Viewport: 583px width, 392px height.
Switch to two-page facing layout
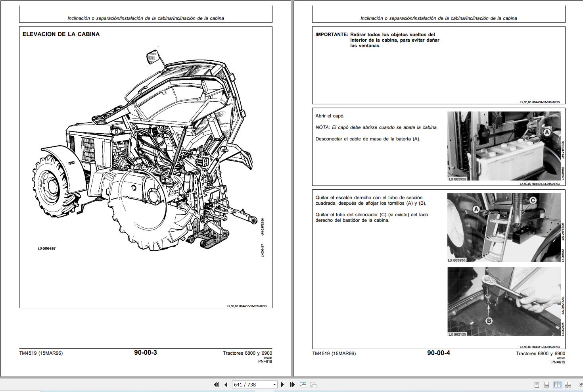point(557,384)
